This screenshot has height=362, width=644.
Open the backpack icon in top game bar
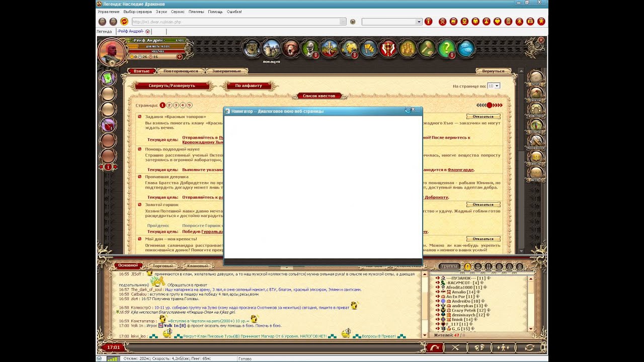click(252, 49)
